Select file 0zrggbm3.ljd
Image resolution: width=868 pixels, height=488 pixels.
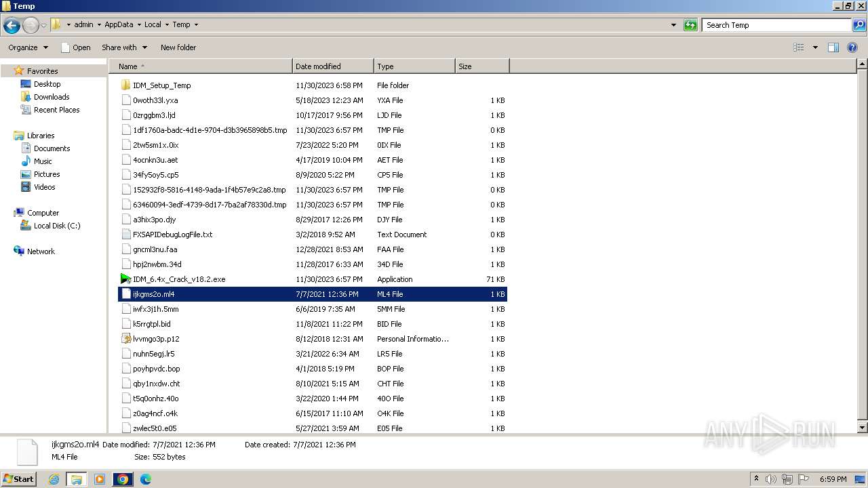point(313,115)
